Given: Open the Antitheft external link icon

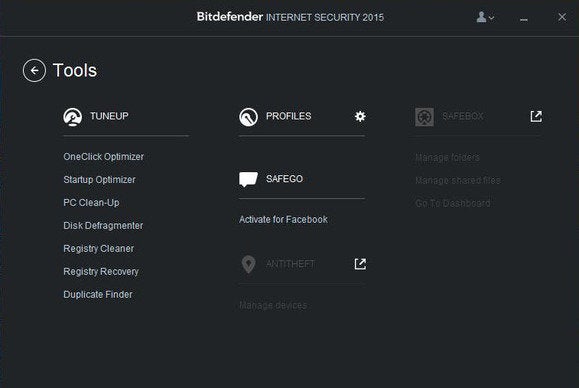Looking at the screenshot, I should [360, 264].
